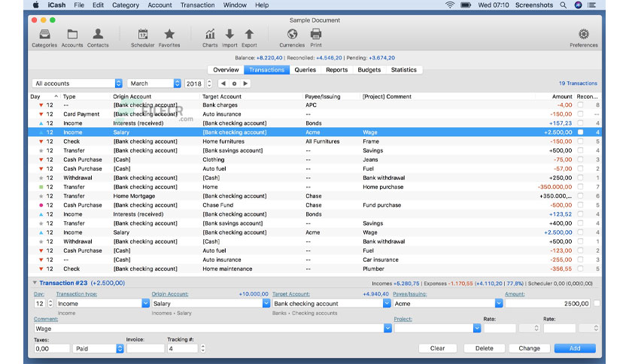The width and height of the screenshot is (629, 364).
Task: Open the Categories toolbar icon
Action: click(44, 35)
